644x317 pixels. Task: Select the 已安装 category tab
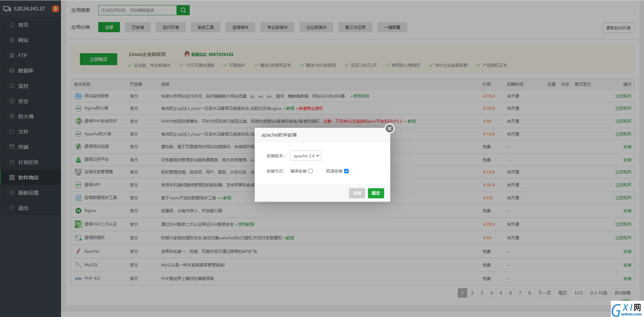(138, 27)
